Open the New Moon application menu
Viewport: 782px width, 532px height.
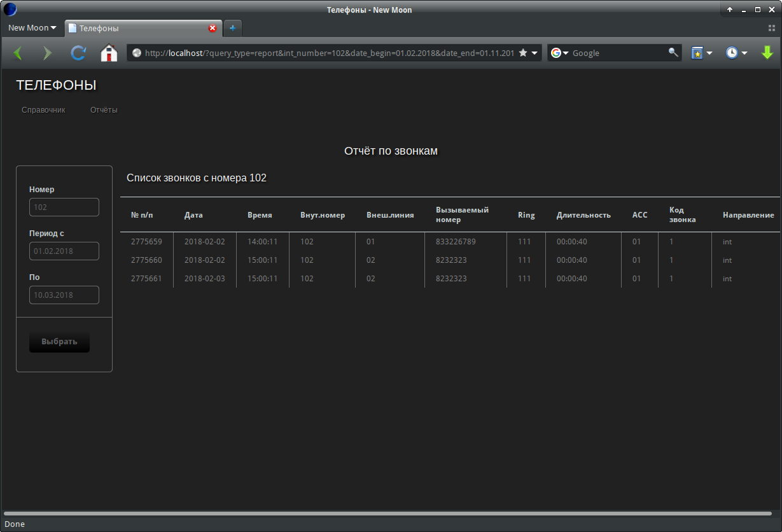coord(32,28)
